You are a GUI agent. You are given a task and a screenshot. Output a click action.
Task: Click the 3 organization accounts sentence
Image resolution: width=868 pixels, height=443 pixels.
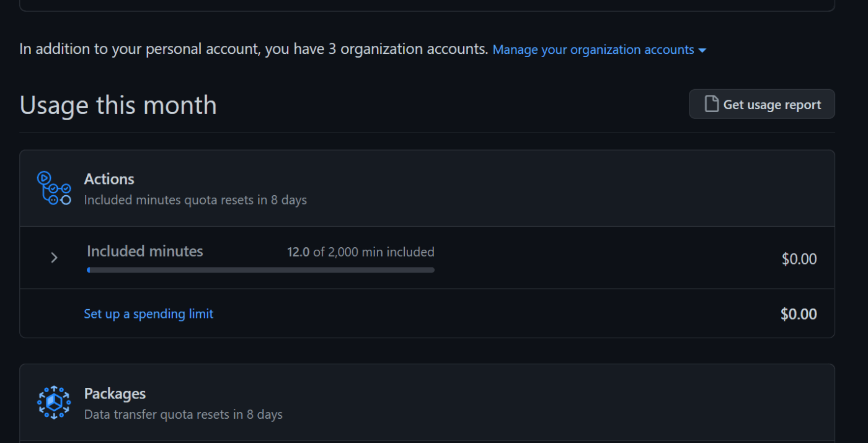(254, 49)
